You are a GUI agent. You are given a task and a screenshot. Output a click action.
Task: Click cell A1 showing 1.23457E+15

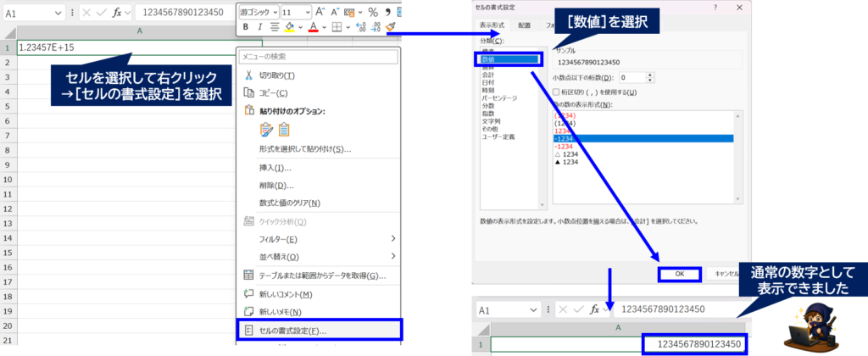[140, 47]
